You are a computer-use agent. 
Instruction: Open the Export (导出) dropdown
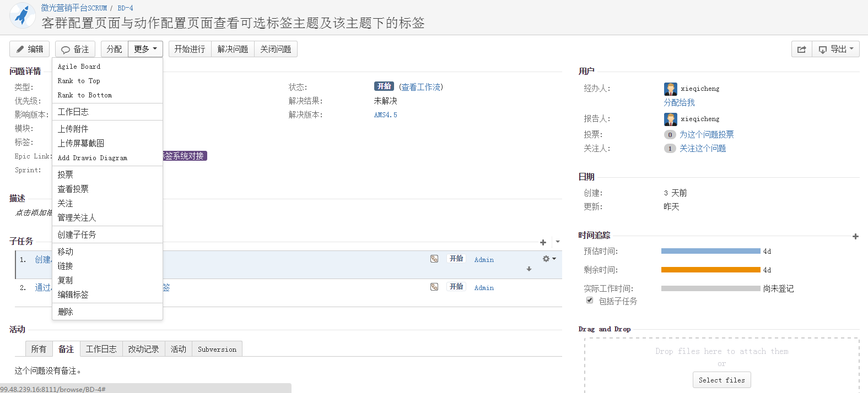(x=836, y=50)
